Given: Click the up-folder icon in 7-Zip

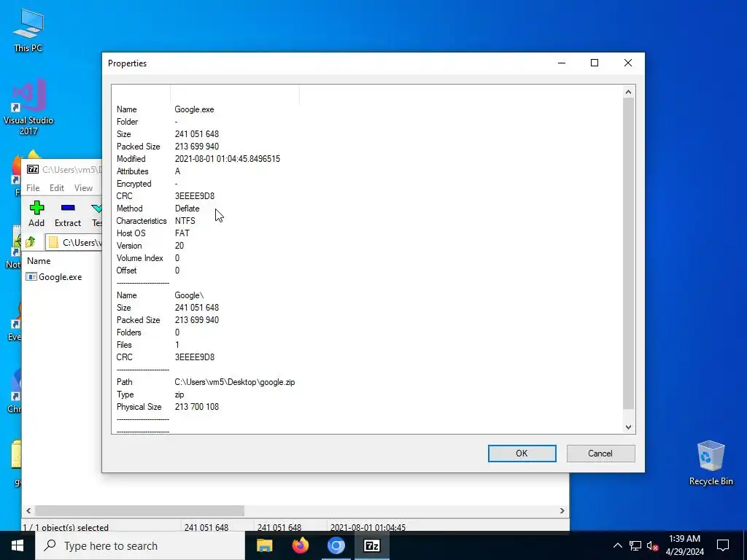Looking at the screenshot, I should point(31,242).
